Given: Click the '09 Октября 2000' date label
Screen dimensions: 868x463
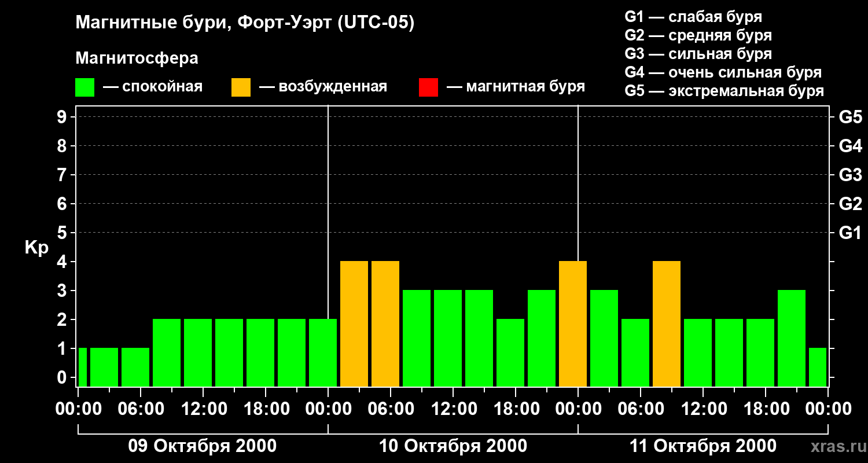Looking at the screenshot, I should [x=202, y=446].
